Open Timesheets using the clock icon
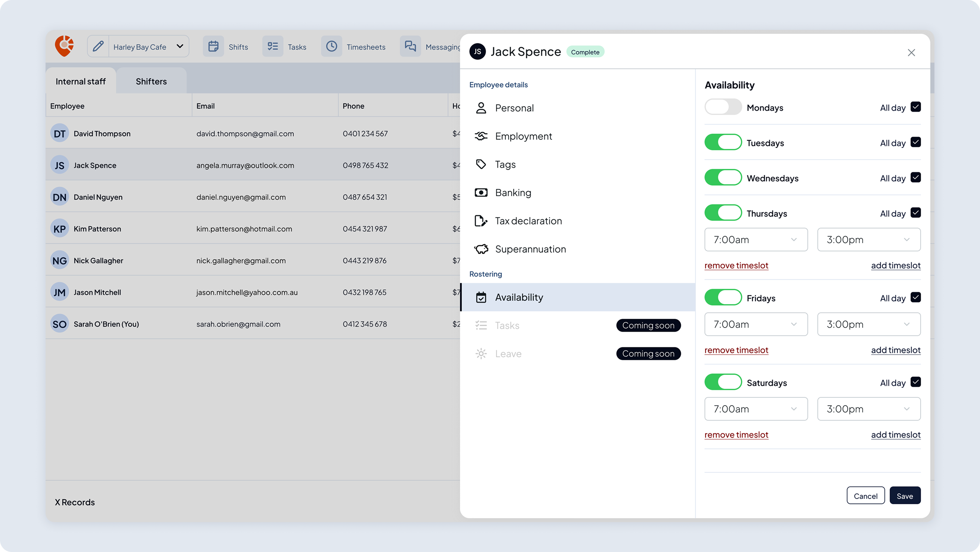Image resolution: width=980 pixels, height=552 pixels. point(332,46)
